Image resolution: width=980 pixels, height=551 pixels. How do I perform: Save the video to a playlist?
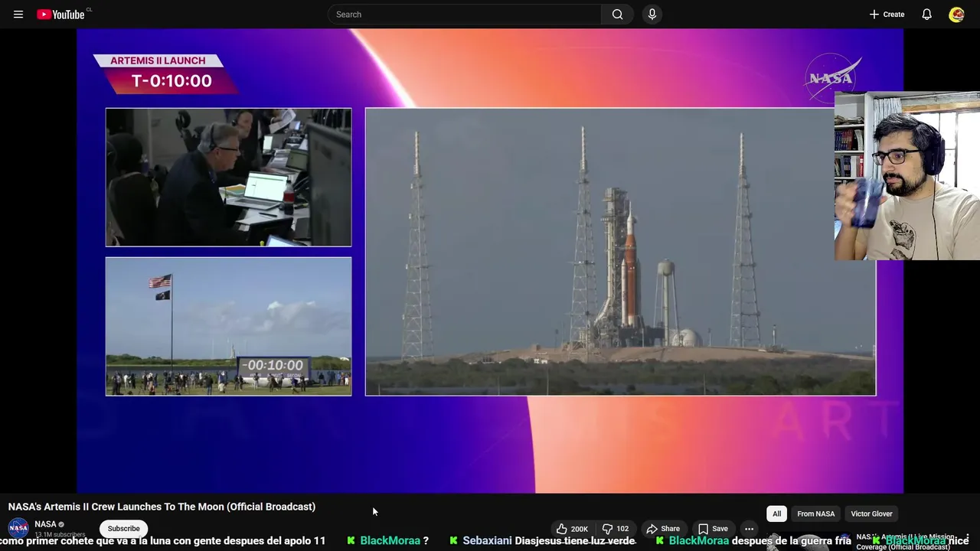tap(713, 529)
